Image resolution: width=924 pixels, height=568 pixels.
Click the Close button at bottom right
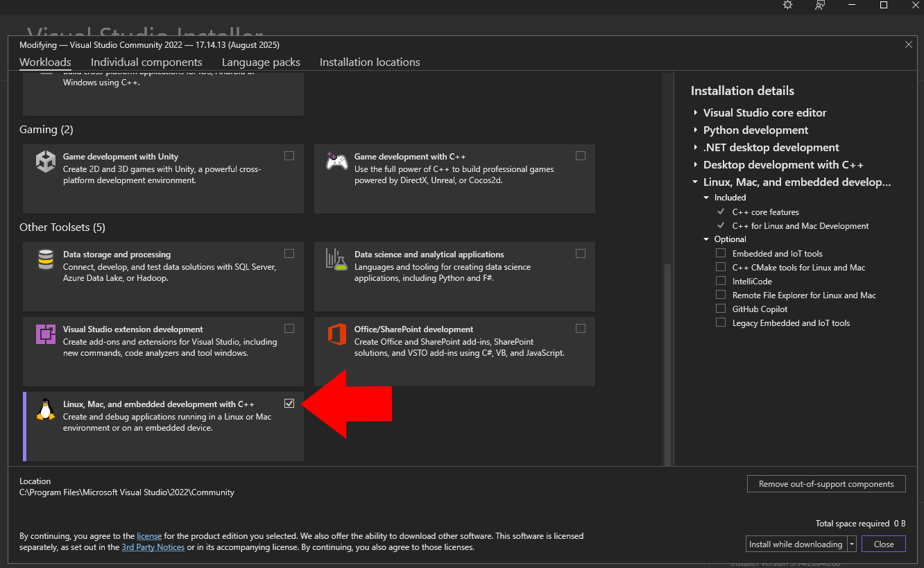click(x=884, y=544)
